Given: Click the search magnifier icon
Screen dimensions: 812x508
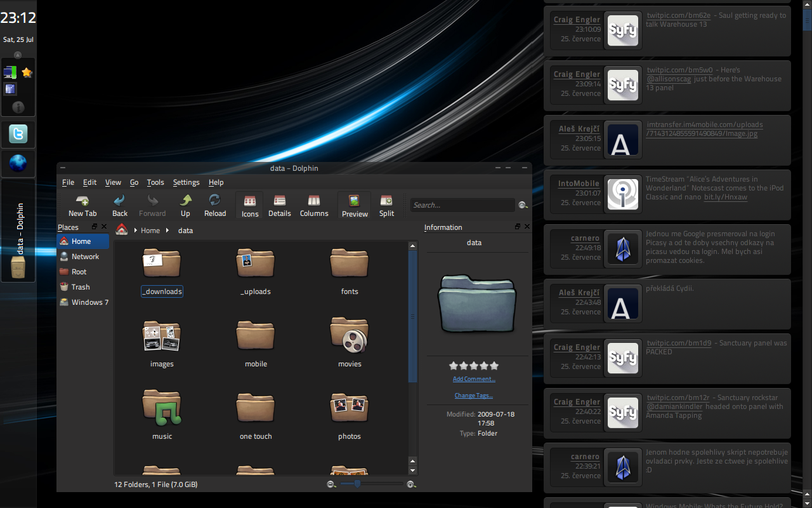Looking at the screenshot, I should pos(523,205).
